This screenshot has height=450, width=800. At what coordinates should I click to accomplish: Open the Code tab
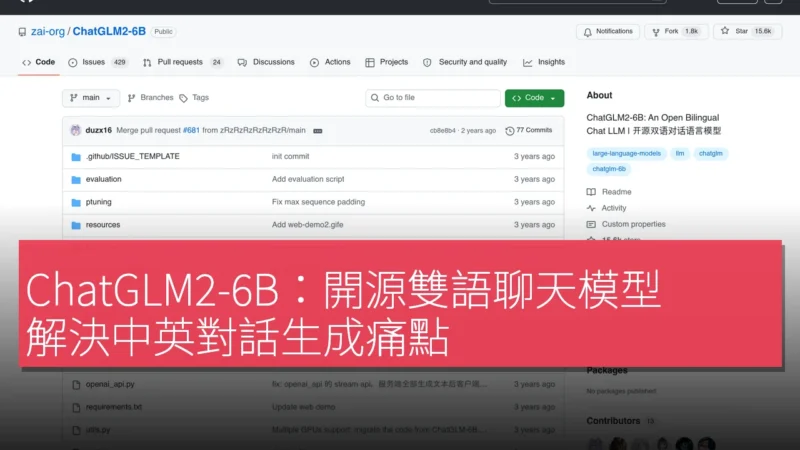pos(38,62)
